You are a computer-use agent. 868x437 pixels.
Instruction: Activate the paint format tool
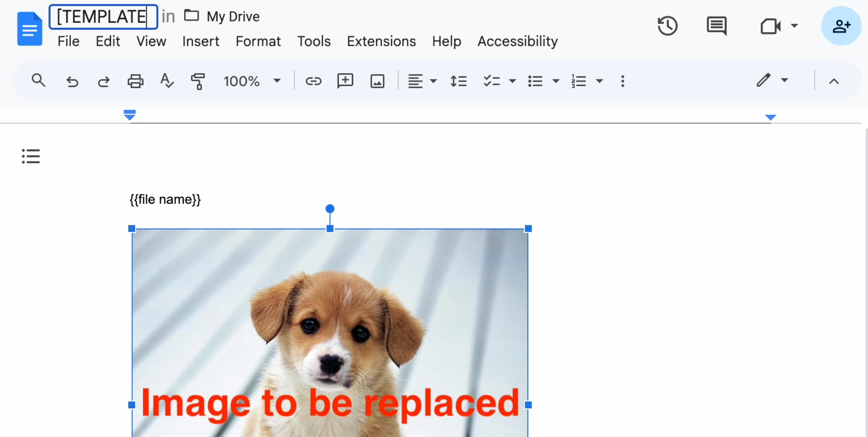(198, 81)
